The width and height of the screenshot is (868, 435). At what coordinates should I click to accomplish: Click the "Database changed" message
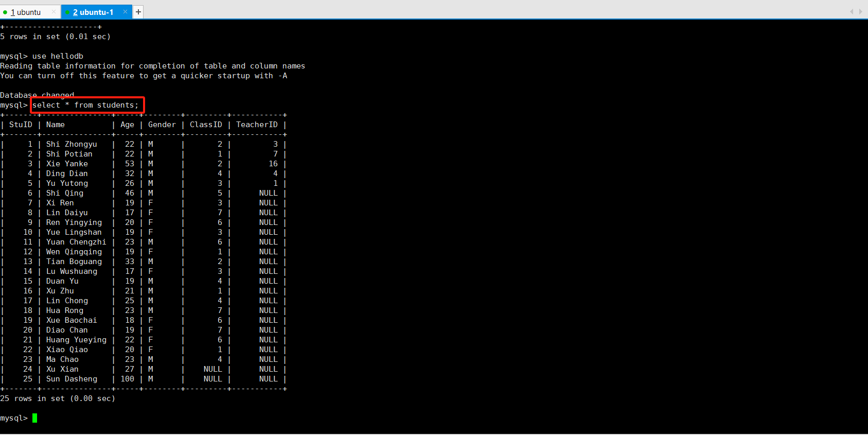coord(37,95)
